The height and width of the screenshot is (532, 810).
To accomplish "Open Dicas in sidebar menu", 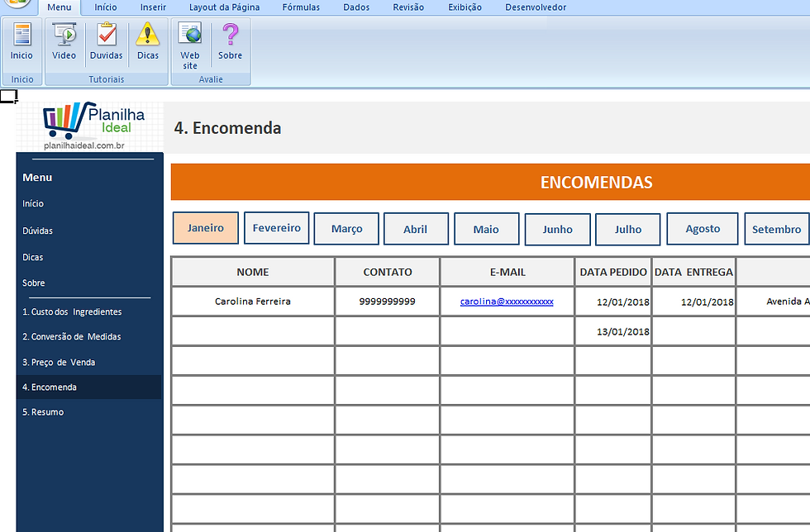I will (33, 257).
